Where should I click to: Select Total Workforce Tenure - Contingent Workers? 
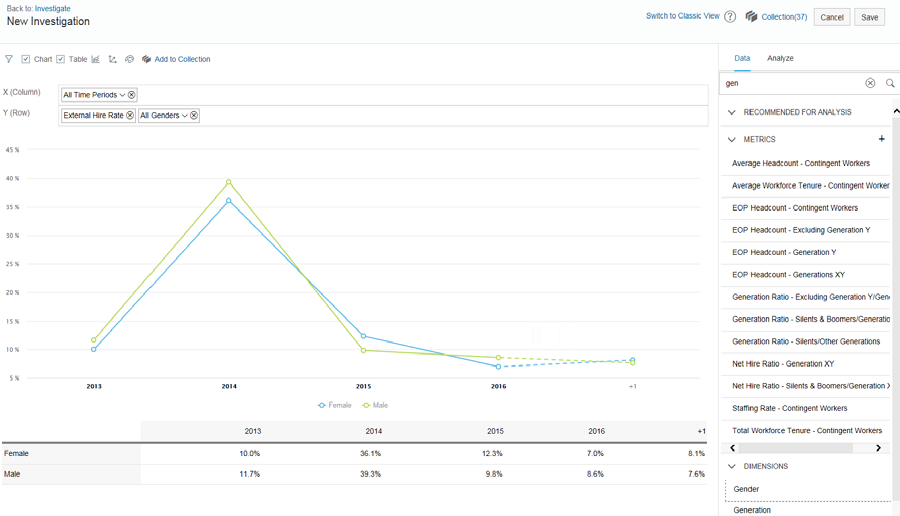805,430
